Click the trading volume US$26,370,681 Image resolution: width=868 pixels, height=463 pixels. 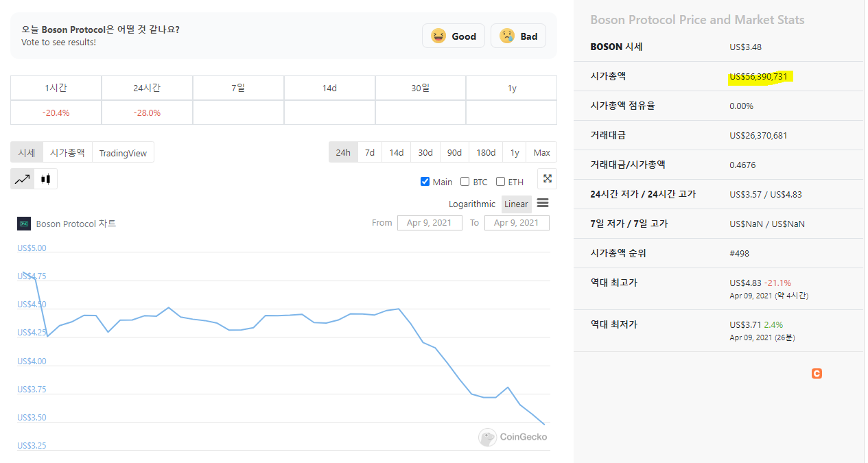758,135
